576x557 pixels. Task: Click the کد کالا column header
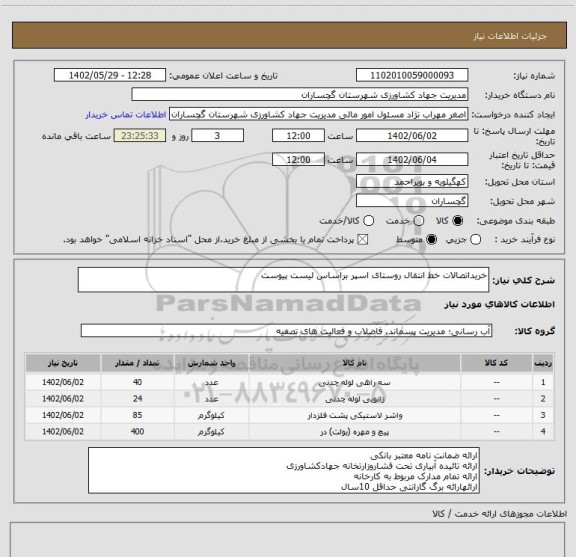[x=497, y=363]
